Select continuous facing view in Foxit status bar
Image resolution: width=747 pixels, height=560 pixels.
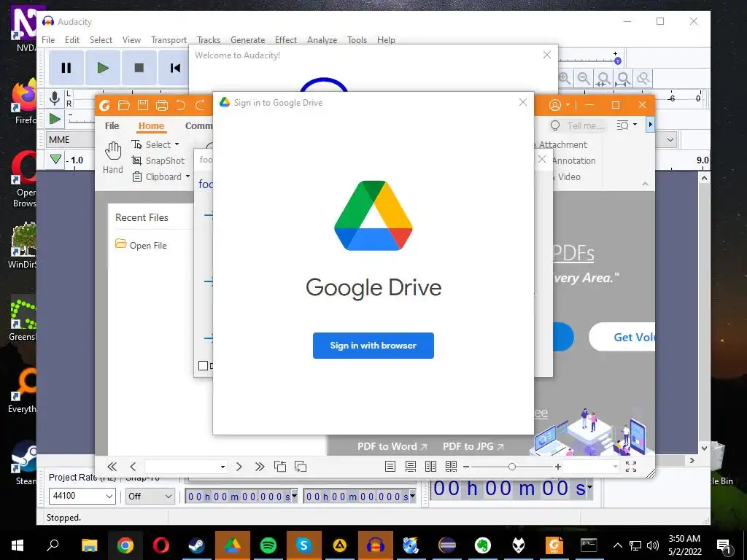(451, 467)
